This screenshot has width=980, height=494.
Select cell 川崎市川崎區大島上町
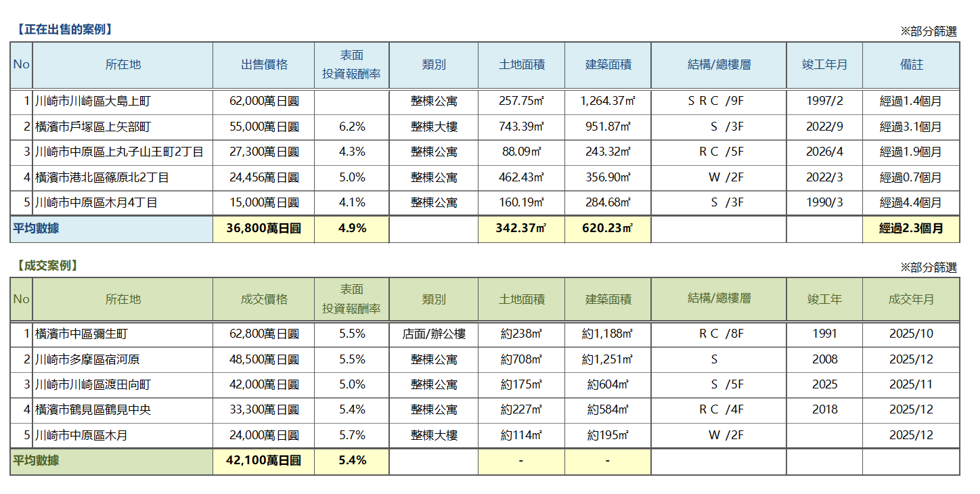(93, 102)
